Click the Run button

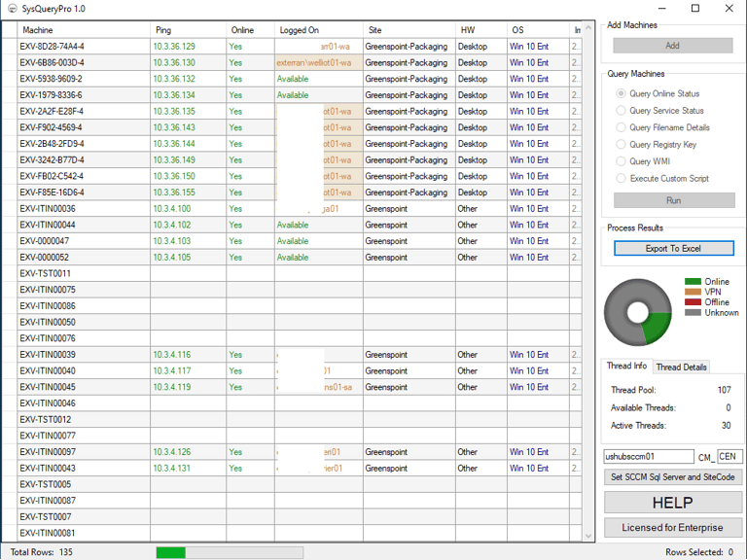674,200
